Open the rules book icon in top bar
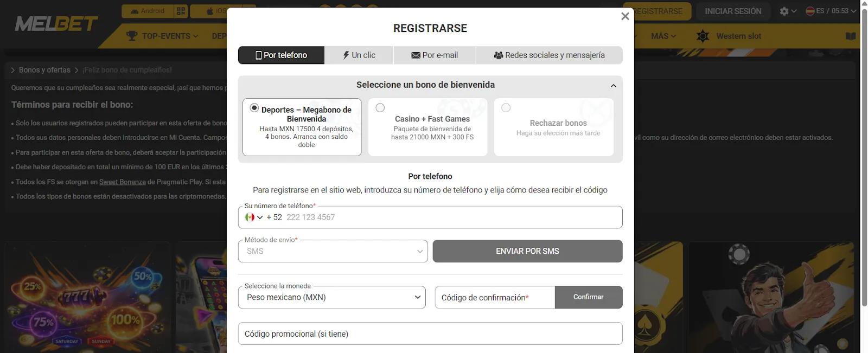 (851, 36)
